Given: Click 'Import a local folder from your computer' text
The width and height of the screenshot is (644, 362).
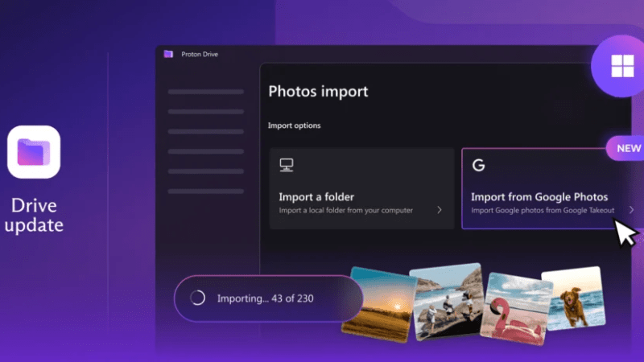Looking at the screenshot, I should tap(346, 210).
